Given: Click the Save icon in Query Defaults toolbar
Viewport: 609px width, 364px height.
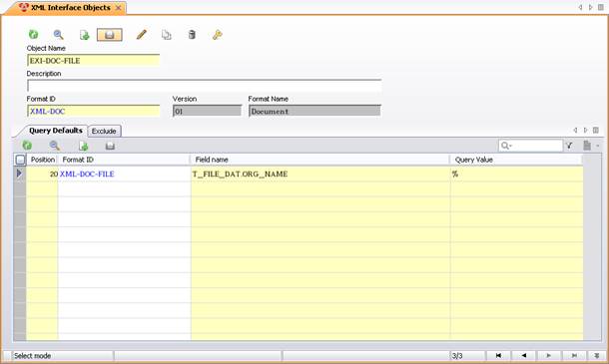Looking at the screenshot, I should pos(110,146).
